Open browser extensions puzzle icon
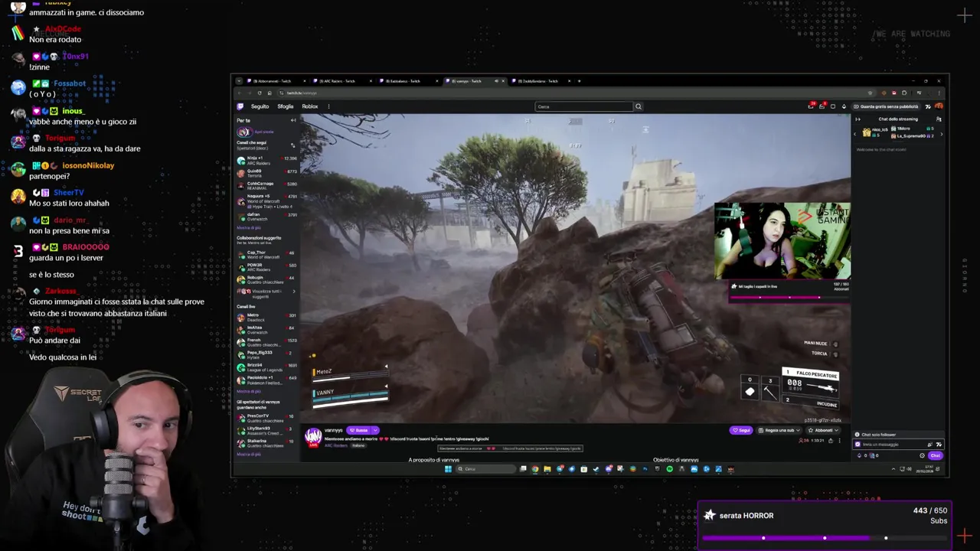980x551 pixels. coord(904,93)
